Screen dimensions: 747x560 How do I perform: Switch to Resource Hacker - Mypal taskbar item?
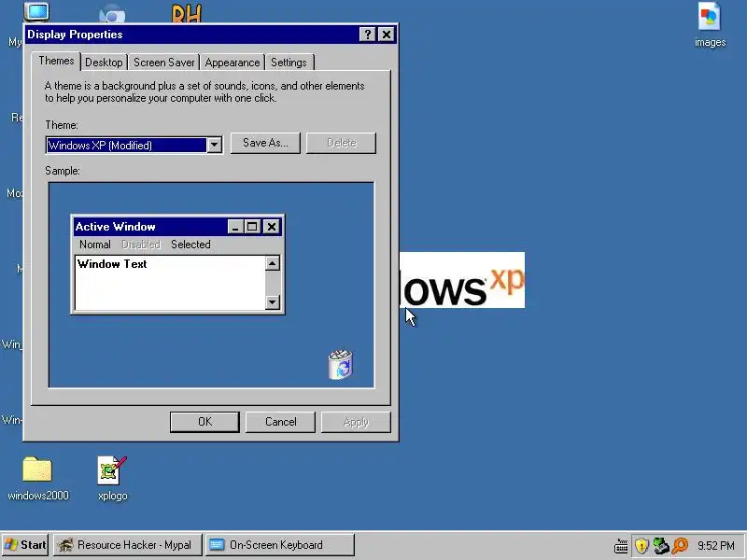(128, 545)
